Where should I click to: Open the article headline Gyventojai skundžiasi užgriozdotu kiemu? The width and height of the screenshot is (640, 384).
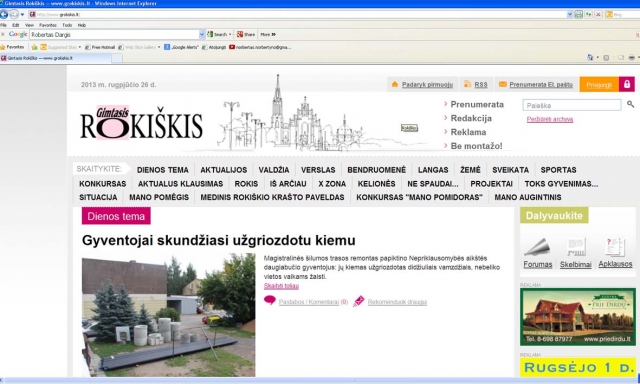click(218, 240)
